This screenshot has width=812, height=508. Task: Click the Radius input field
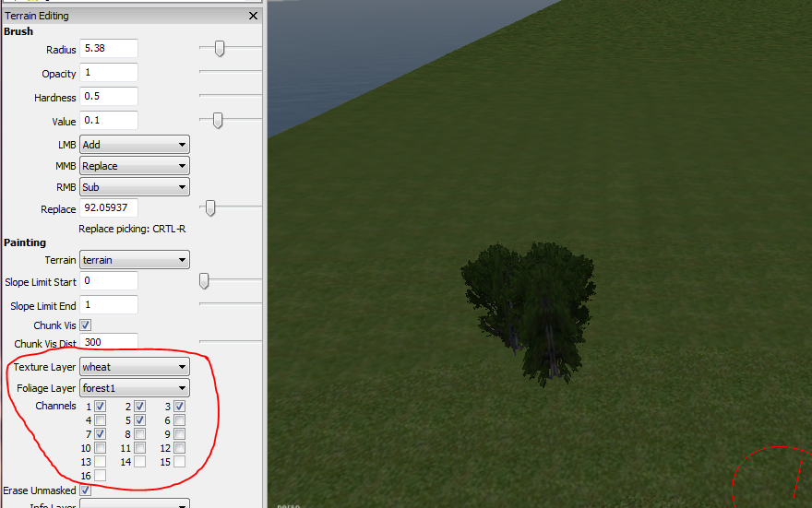click(109, 48)
